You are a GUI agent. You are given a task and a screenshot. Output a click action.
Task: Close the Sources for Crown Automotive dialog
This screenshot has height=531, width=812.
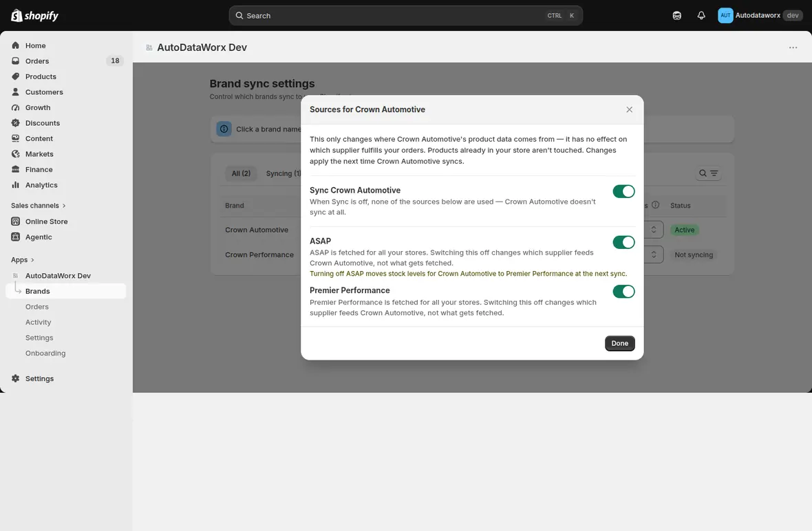[x=629, y=110]
